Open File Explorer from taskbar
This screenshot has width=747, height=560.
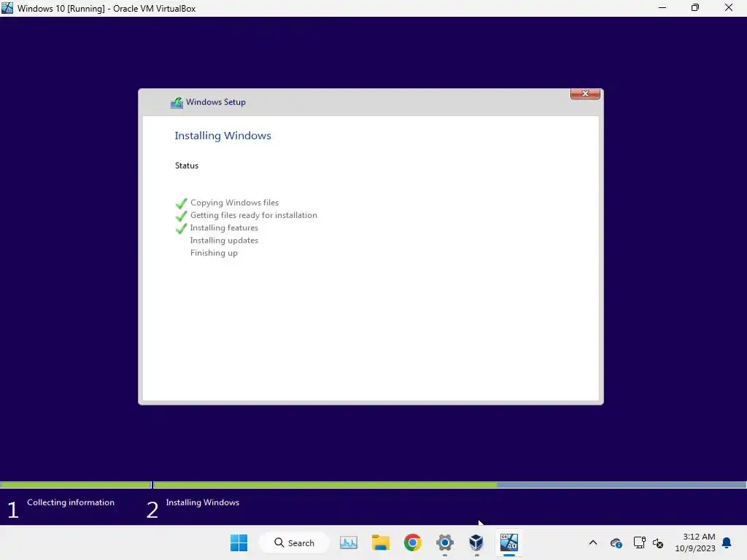click(x=381, y=542)
